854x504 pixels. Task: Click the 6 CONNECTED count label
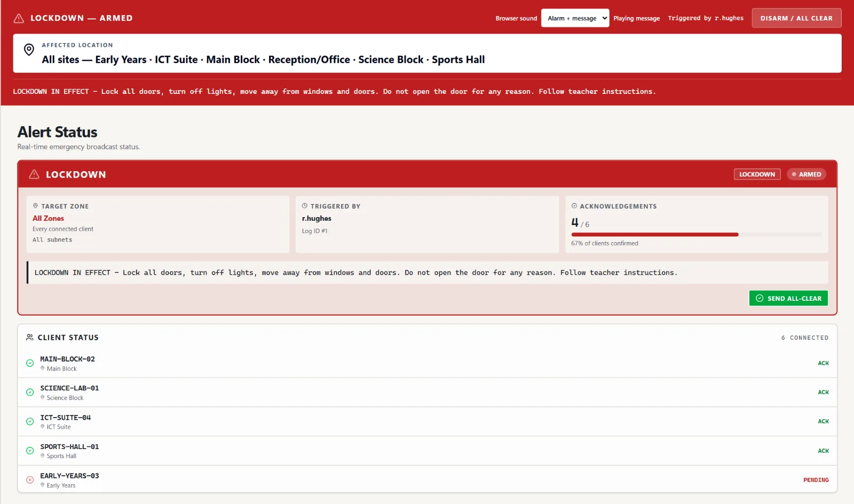(805, 338)
